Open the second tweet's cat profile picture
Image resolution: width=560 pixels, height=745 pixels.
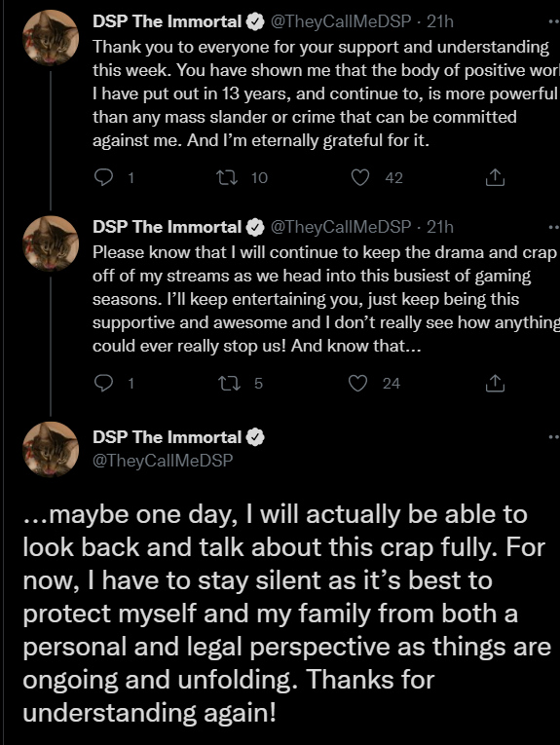tap(51, 243)
